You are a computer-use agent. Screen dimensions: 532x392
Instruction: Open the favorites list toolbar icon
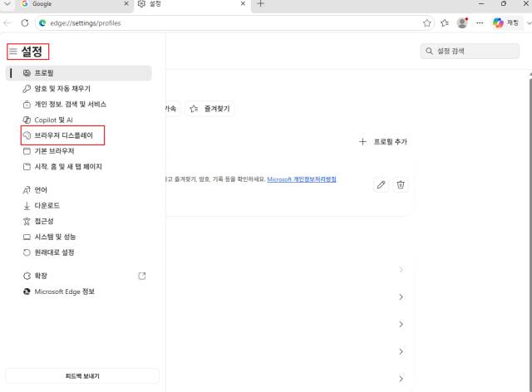point(445,23)
